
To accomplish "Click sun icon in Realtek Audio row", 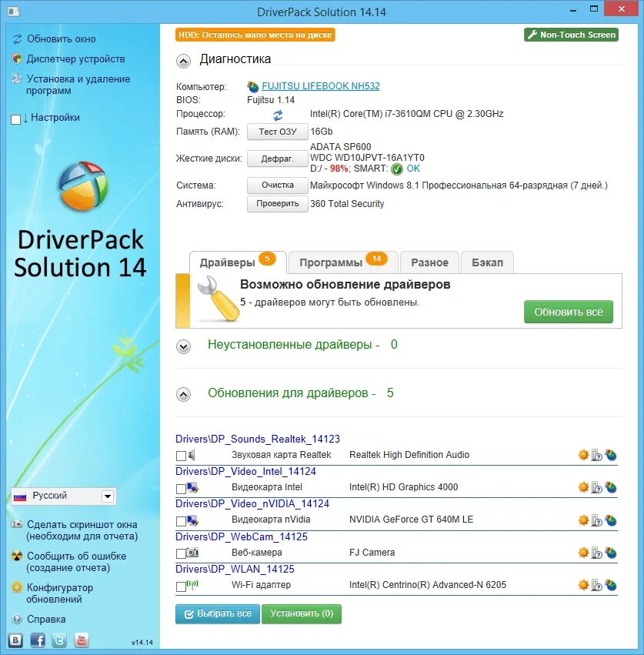I will click(583, 455).
